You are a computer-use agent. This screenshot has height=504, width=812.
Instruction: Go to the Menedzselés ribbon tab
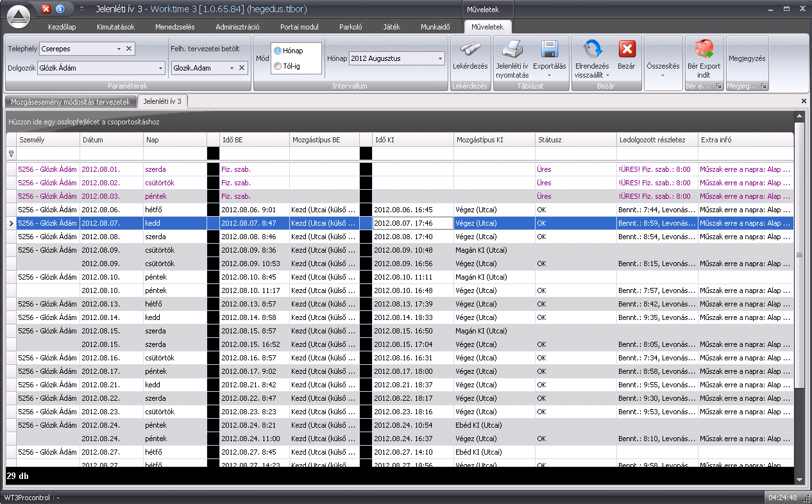pos(174,27)
